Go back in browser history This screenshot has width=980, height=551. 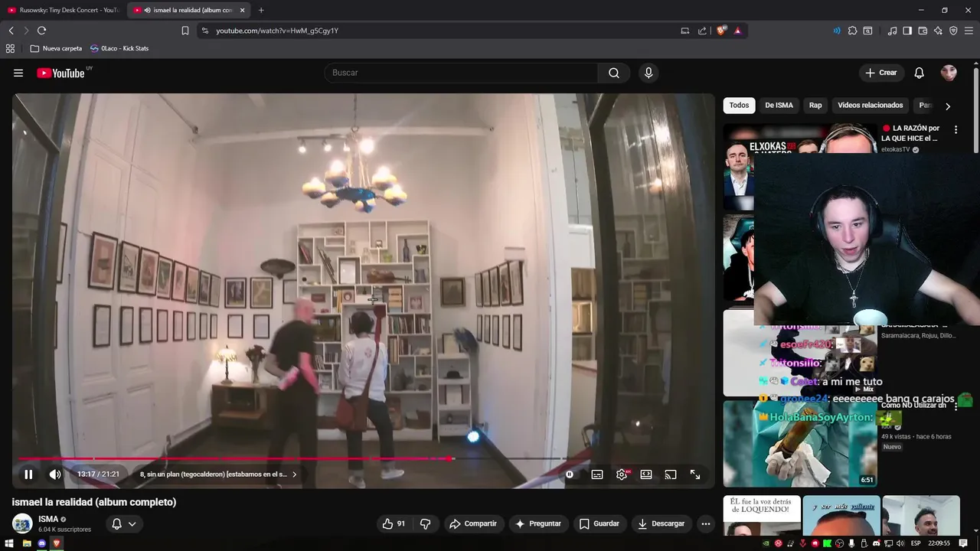[11, 31]
